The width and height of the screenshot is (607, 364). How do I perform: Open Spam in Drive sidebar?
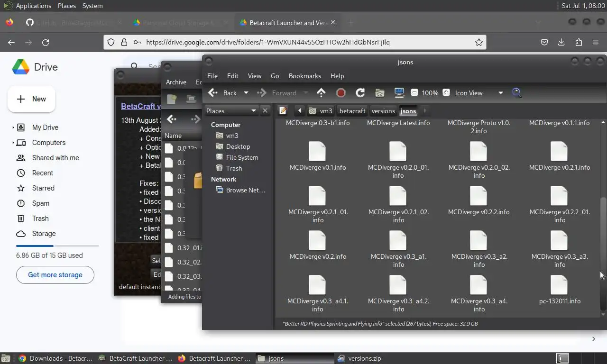tap(41, 203)
